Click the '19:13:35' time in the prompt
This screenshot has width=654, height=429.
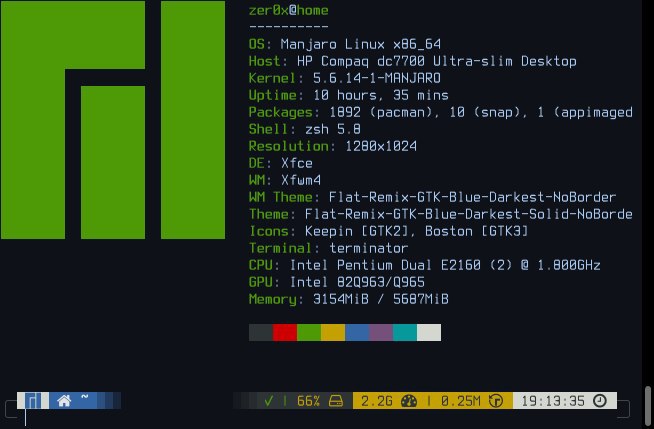[x=553, y=401]
